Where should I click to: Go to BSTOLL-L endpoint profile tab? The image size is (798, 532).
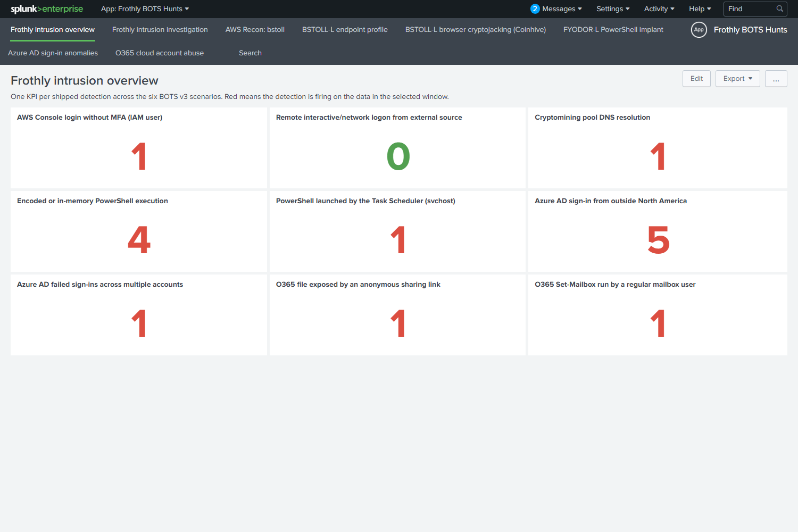tap(345, 30)
